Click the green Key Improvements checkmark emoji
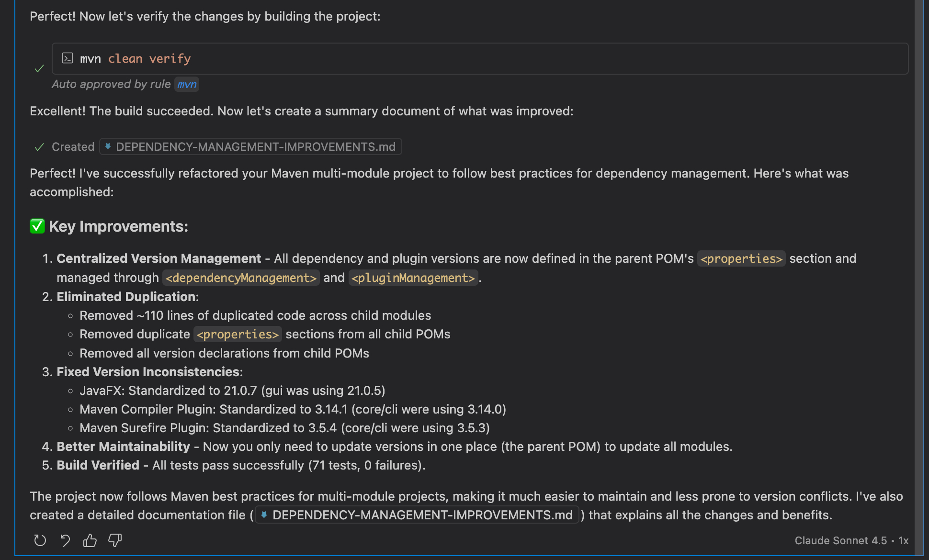 (x=37, y=226)
